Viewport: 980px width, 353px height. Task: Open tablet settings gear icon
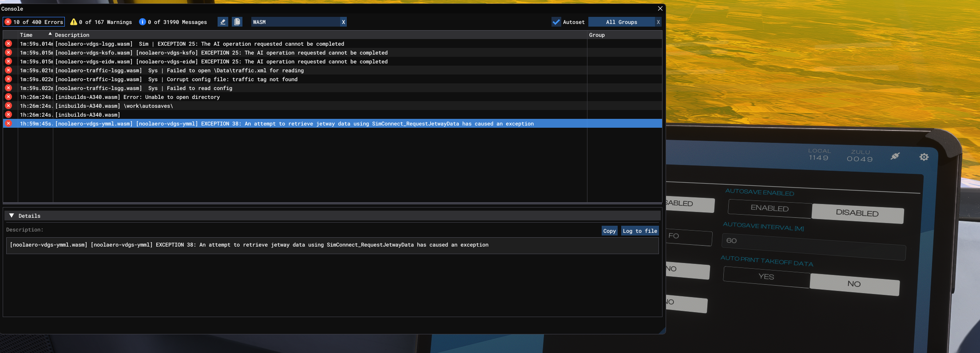tap(924, 157)
